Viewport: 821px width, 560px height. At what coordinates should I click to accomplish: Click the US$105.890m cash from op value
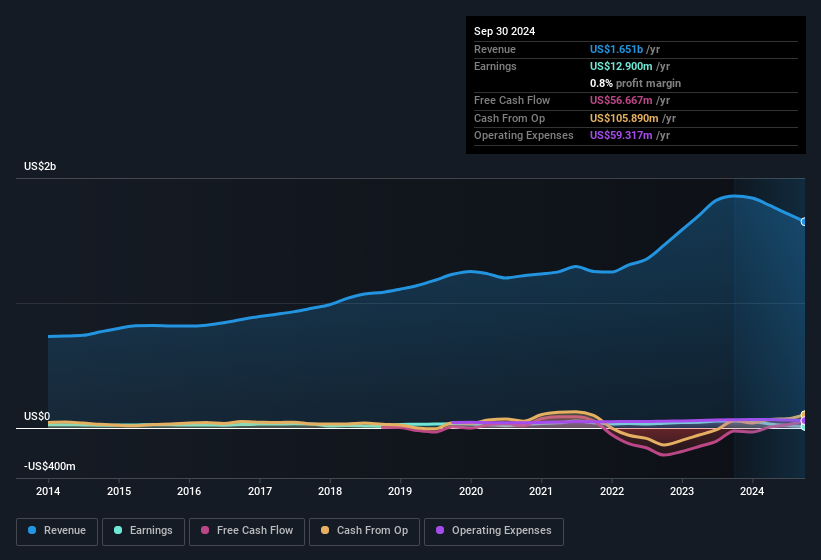pos(624,118)
